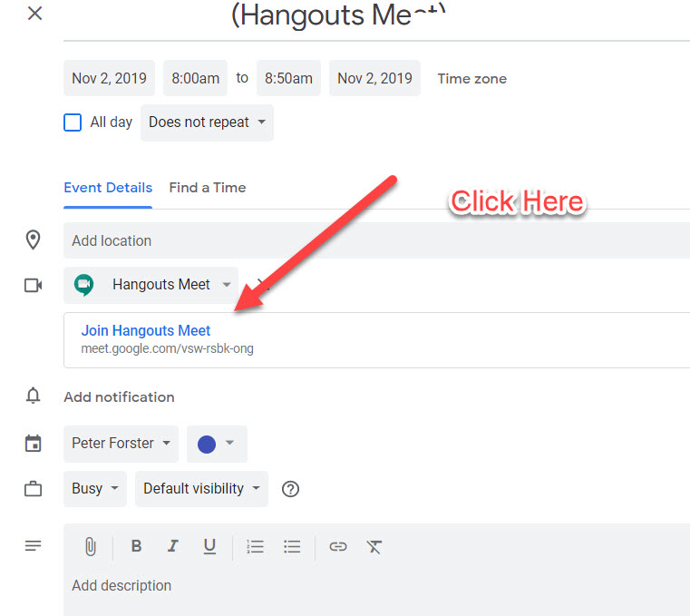Image resolution: width=690 pixels, height=616 pixels.
Task: Open the Busy availability dropdown
Action: [95, 489]
